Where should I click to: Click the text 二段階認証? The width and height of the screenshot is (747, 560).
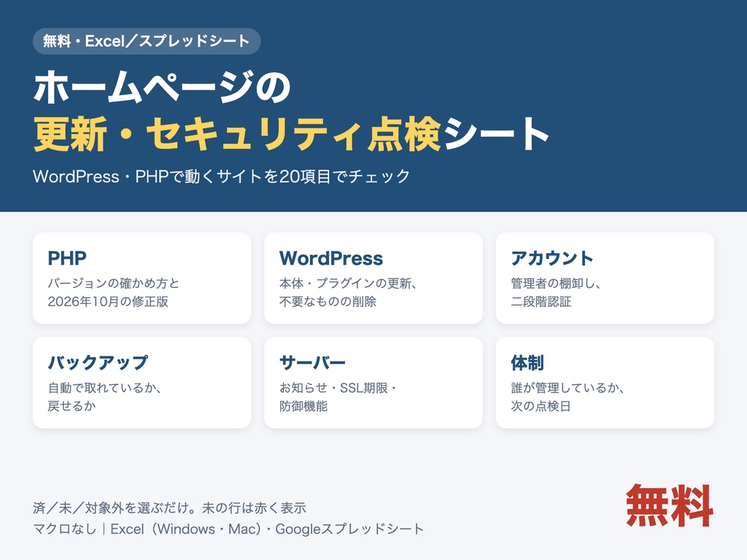tap(541, 301)
